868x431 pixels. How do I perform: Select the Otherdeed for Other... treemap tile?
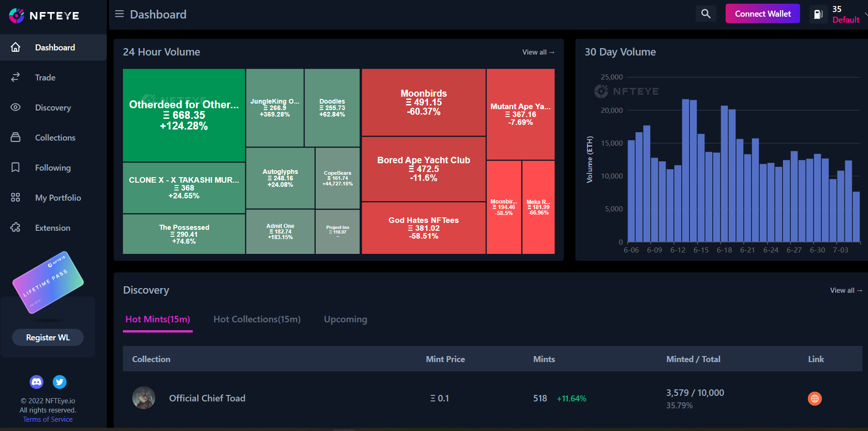click(184, 115)
